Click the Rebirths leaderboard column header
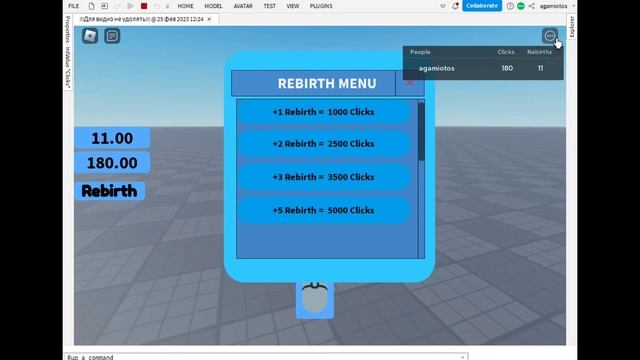Screen dimensions: 640x360 (x=539, y=52)
